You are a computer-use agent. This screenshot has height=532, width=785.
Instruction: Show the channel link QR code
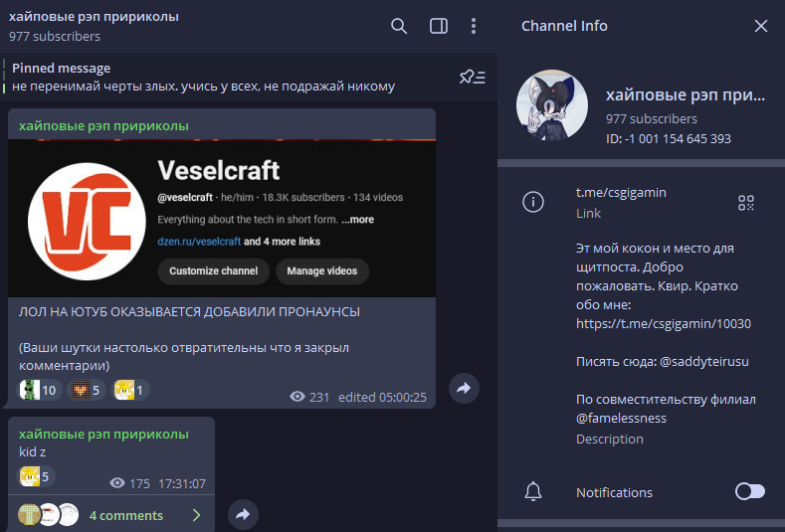(x=746, y=203)
